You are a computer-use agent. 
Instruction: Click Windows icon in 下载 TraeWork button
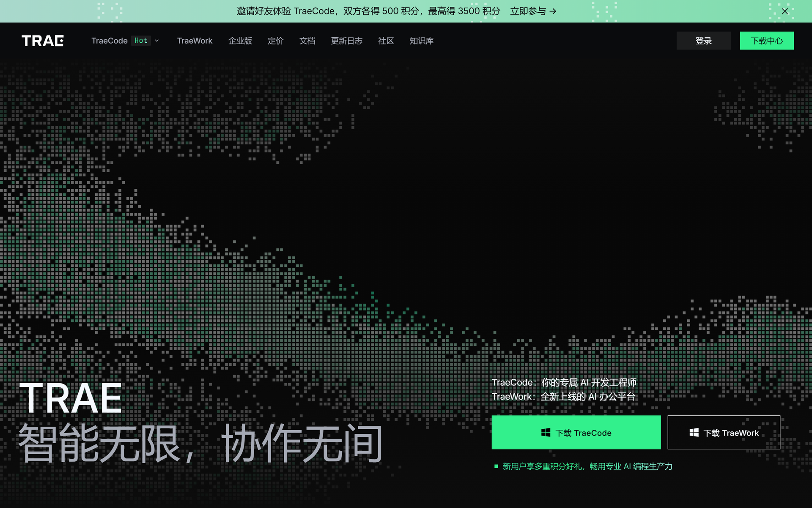[x=694, y=432]
